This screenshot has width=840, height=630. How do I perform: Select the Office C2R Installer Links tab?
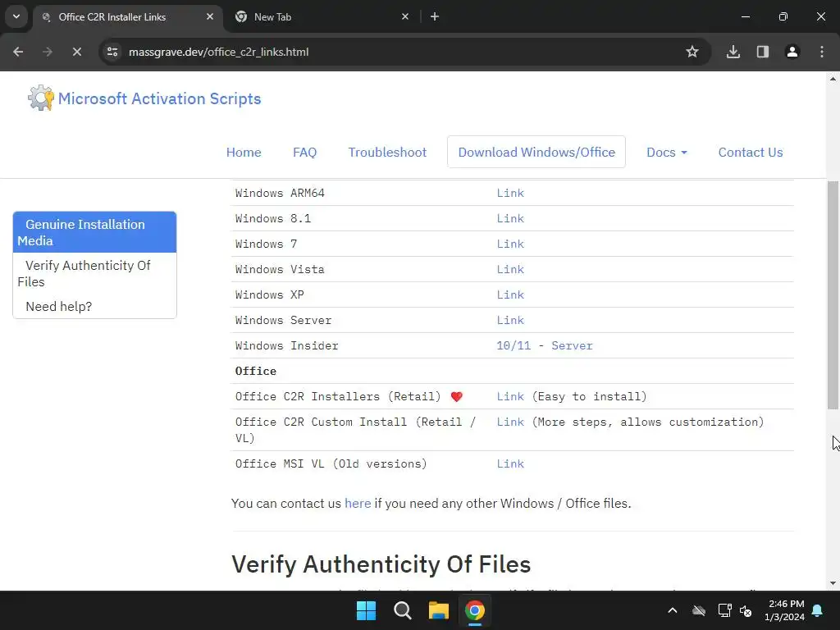(x=128, y=16)
